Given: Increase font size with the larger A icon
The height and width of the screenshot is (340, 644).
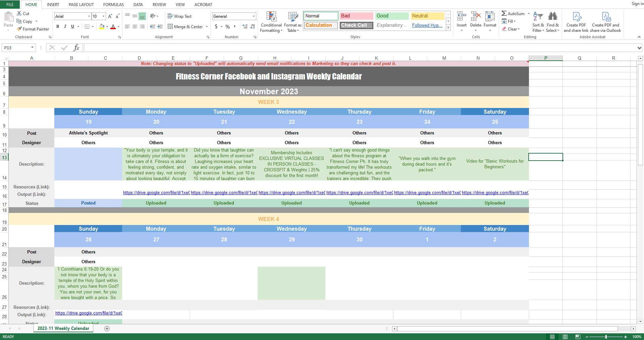Looking at the screenshot, I should (110, 16).
